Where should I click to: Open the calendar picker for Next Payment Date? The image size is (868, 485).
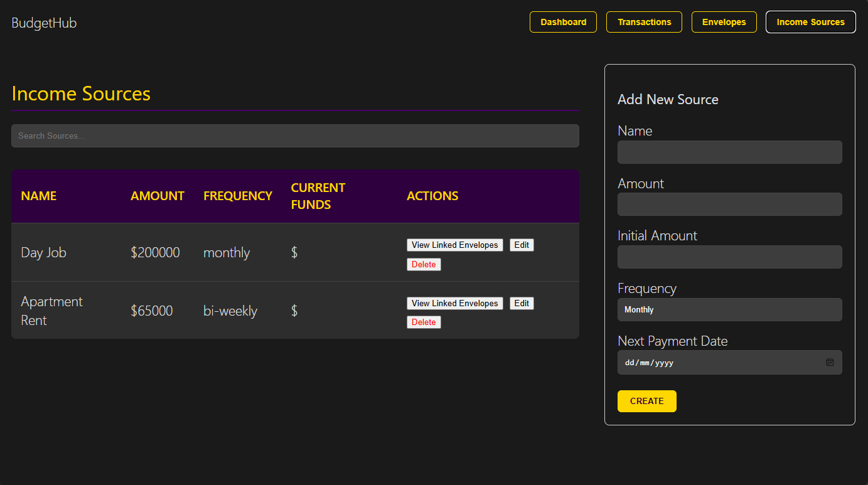coord(829,362)
